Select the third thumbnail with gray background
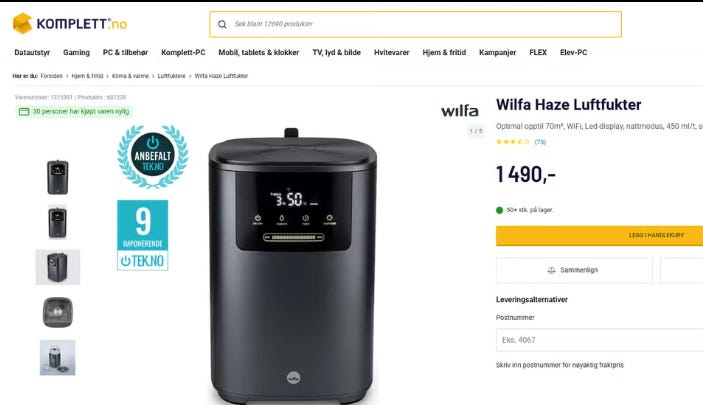Image resolution: width=703 pixels, height=405 pixels. (58, 267)
